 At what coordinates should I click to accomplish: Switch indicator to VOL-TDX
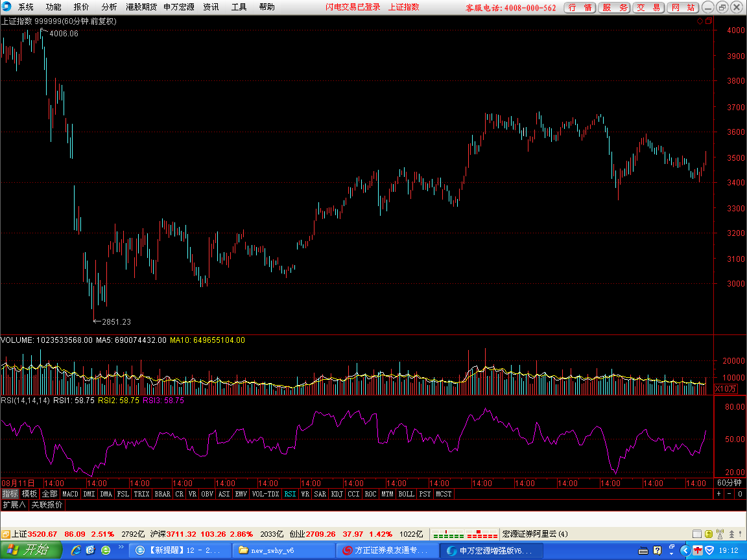tap(265, 494)
